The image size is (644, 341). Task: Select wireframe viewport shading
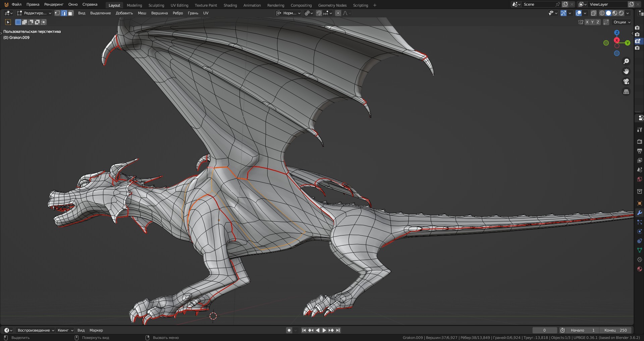[x=602, y=13]
